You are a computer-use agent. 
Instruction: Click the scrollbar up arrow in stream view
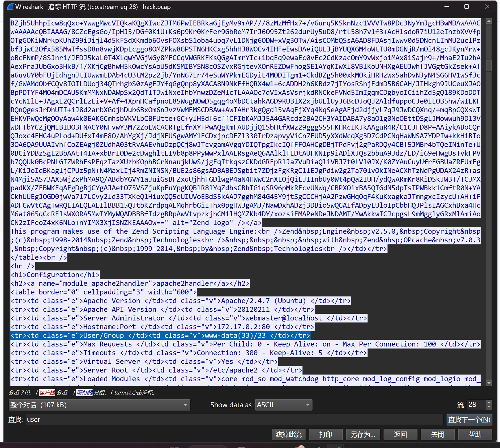489,21
